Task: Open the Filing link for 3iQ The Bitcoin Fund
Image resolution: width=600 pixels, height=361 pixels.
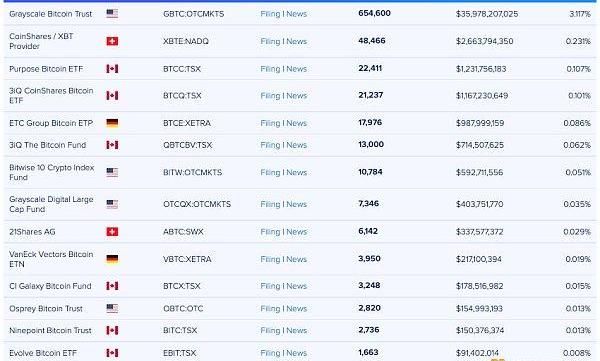Action: pos(270,145)
